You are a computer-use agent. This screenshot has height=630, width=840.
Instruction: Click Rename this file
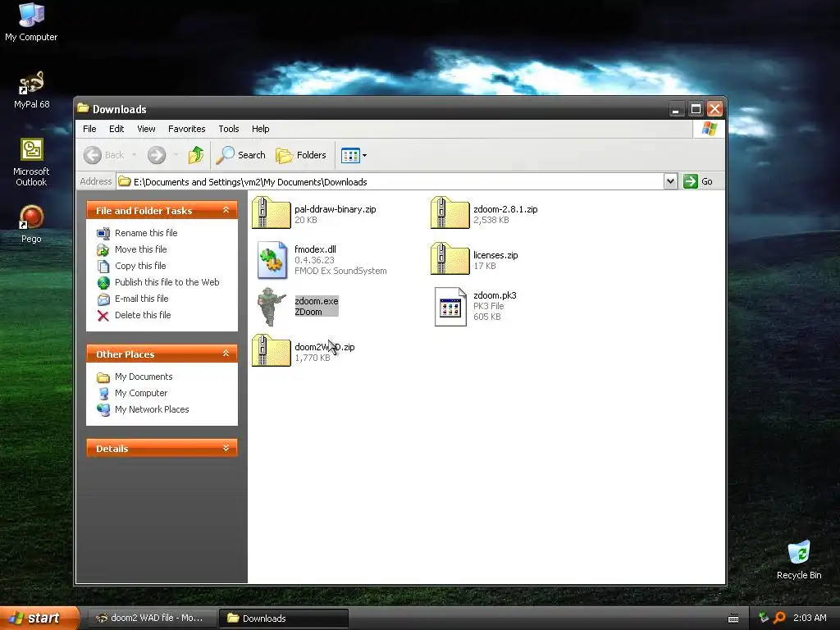(x=146, y=233)
